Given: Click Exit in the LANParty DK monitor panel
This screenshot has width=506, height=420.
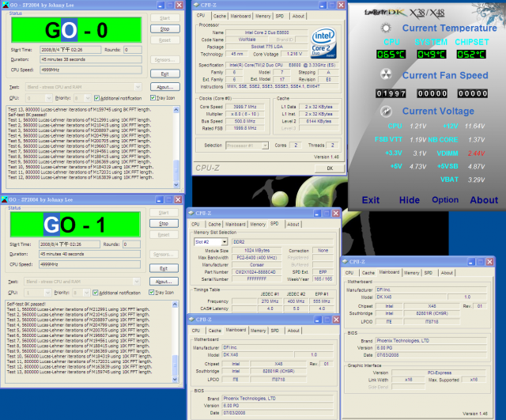Looking at the screenshot, I should (371, 200).
